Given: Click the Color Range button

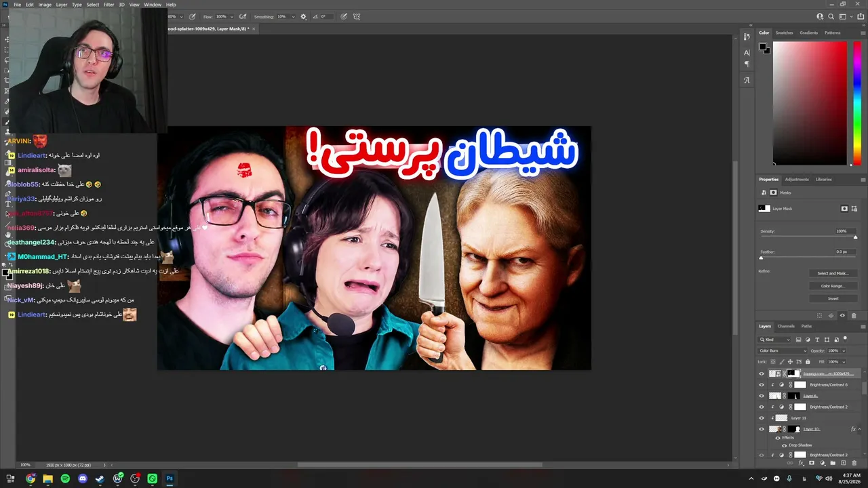Looking at the screenshot, I should pos(833,286).
